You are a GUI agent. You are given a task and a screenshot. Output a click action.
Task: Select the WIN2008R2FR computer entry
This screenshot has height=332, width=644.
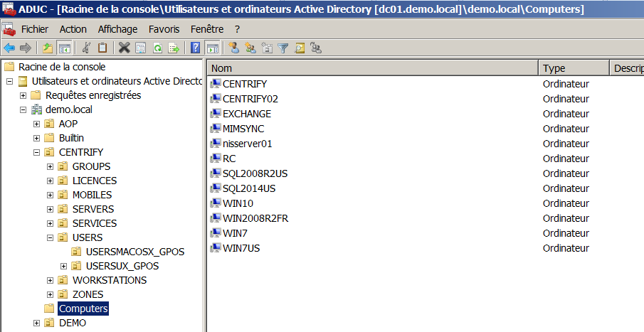pos(255,218)
